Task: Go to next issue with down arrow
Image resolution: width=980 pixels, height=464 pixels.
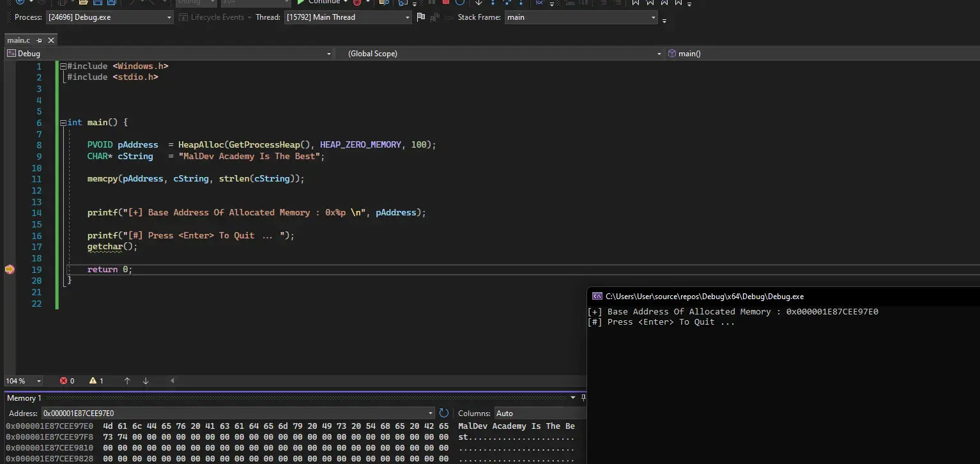Action: (146, 381)
